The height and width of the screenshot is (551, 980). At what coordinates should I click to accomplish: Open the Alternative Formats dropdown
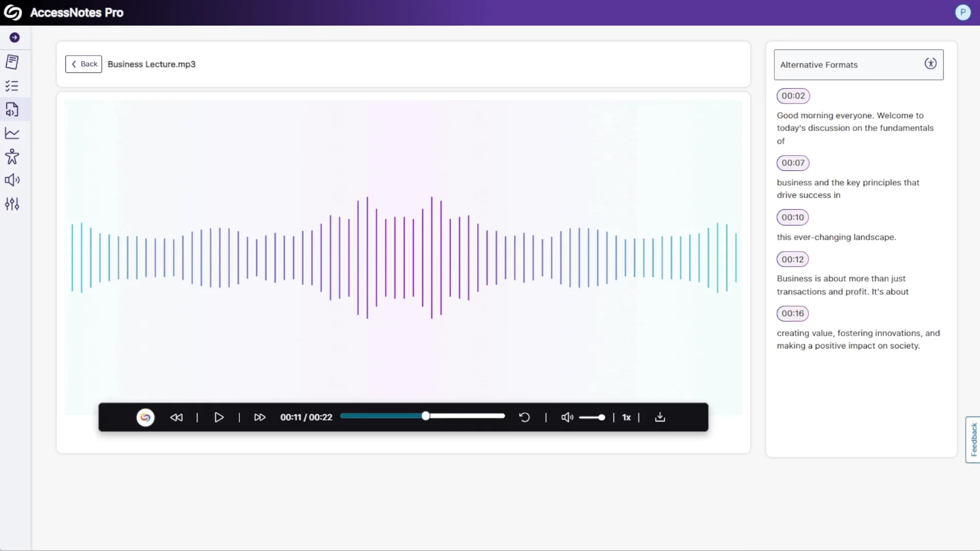point(859,65)
